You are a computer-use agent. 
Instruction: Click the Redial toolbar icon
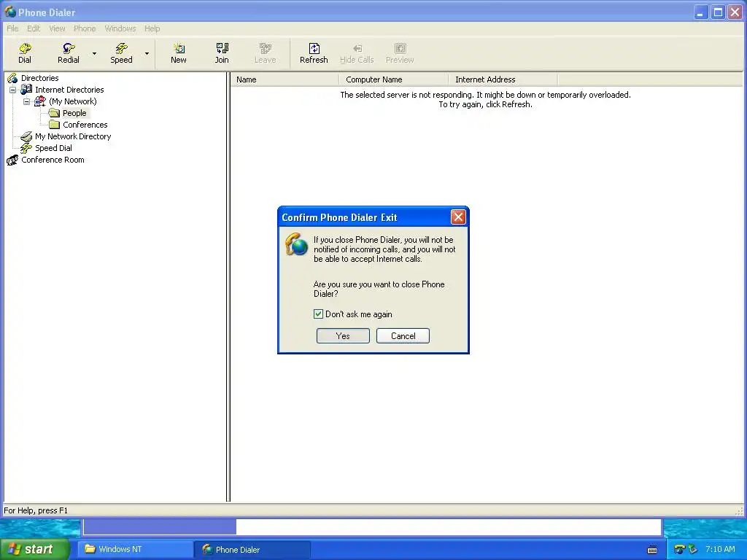tap(68, 53)
